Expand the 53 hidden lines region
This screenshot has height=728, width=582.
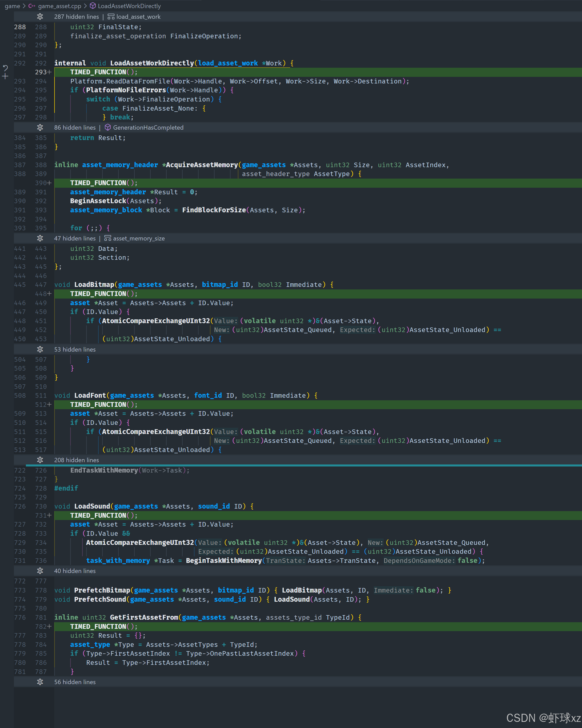(40, 350)
